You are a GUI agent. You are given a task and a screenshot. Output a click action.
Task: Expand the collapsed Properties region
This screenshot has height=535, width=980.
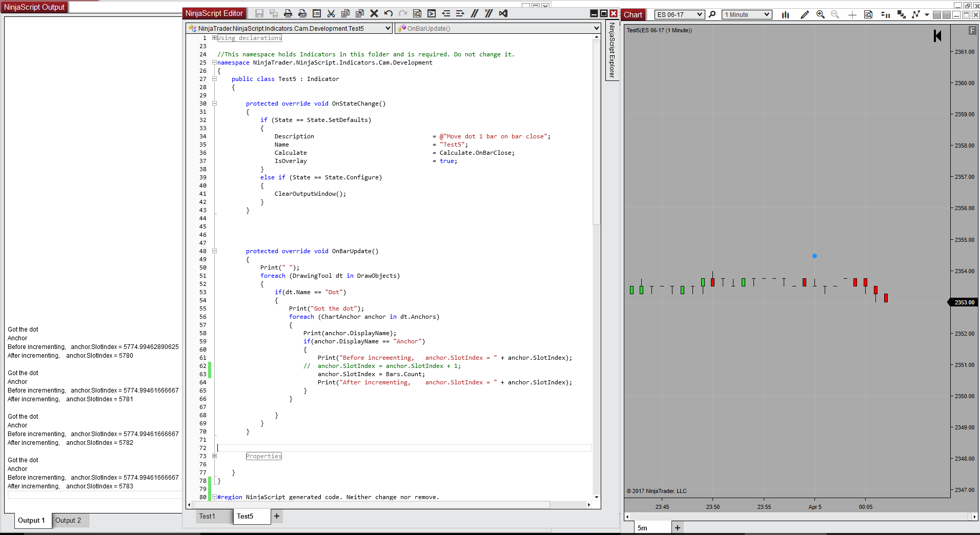[214, 456]
